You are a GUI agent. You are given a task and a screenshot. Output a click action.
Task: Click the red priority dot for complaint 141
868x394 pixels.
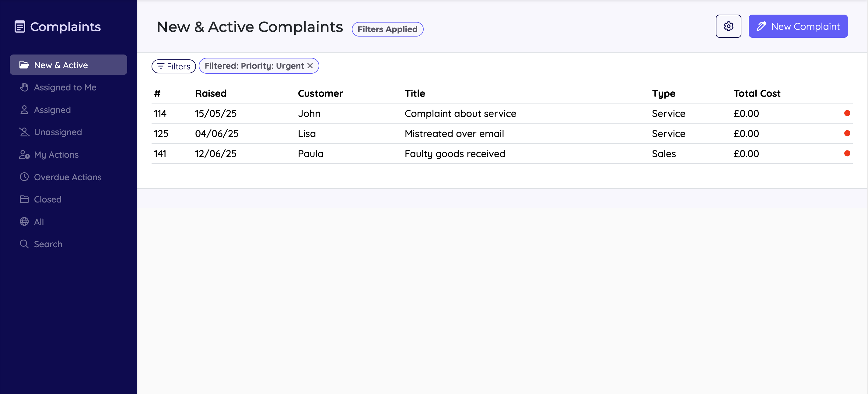(847, 154)
